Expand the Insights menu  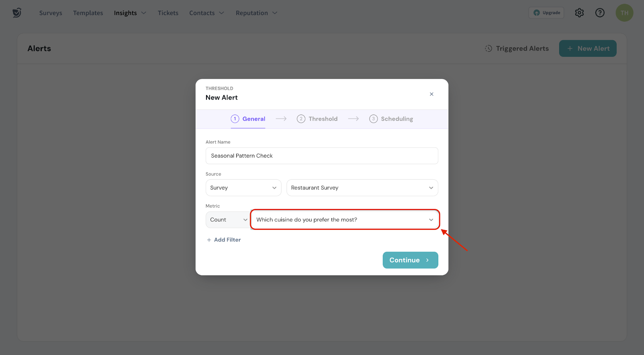pyautogui.click(x=130, y=13)
